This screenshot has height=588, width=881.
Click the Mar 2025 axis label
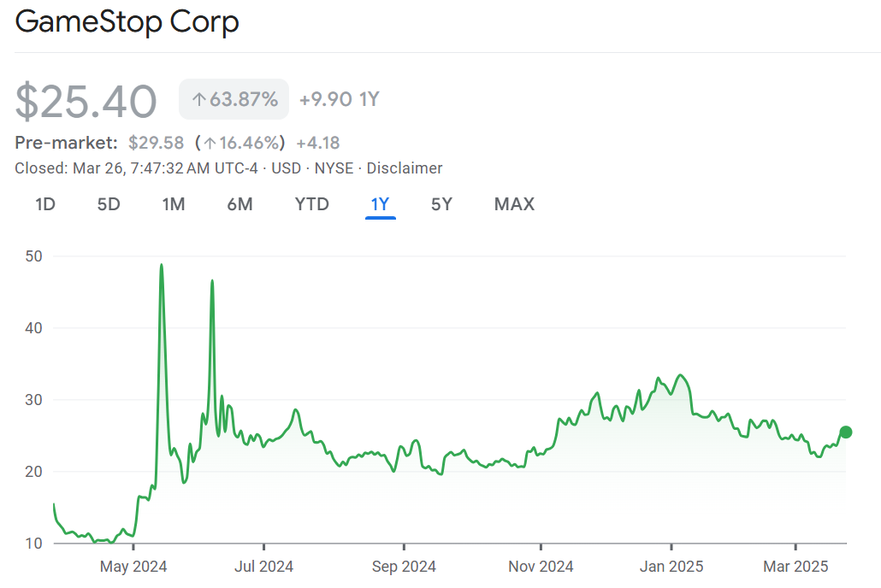tap(796, 566)
